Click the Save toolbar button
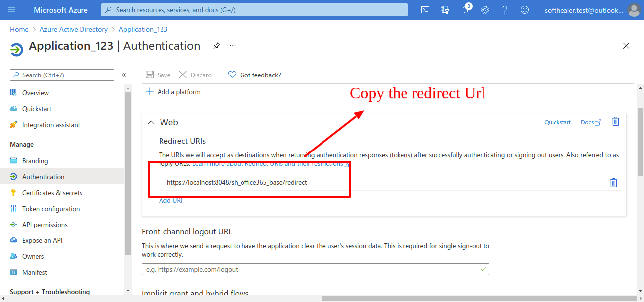The height and width of the screenshot is (302, 644). 158,75
